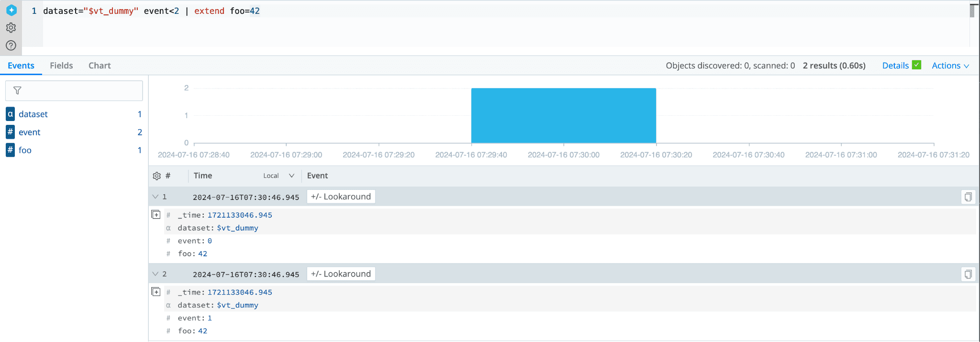Expand fields of event 1 plus icon
Viewport: 980px width, 342px height.
click(x=156, y=215)
